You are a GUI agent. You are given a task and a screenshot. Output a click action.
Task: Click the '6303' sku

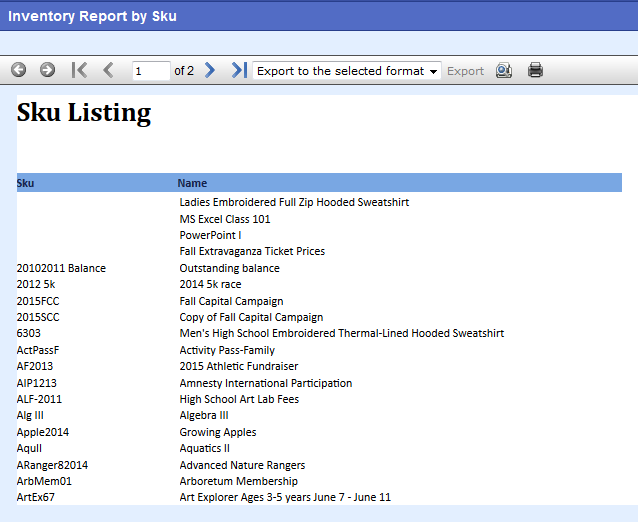(28, 333)
